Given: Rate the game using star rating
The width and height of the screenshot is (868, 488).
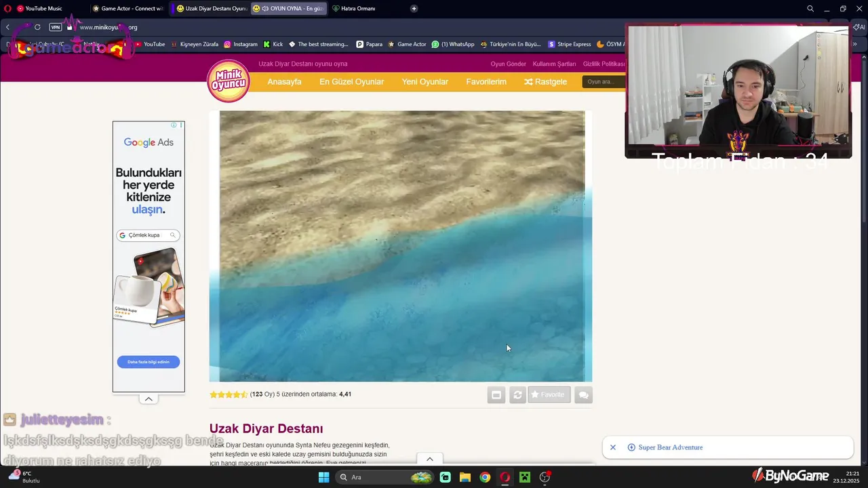Looking at the screenshot, I should [x=229, y=394].
